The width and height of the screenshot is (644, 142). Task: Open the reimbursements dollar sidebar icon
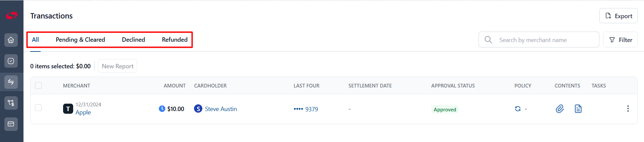click(x=11, y=103)
